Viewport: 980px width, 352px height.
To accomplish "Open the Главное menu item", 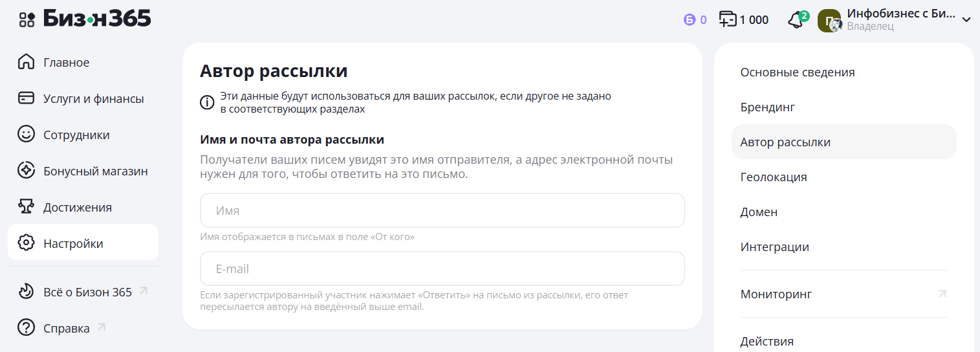I will coord(66,62).
